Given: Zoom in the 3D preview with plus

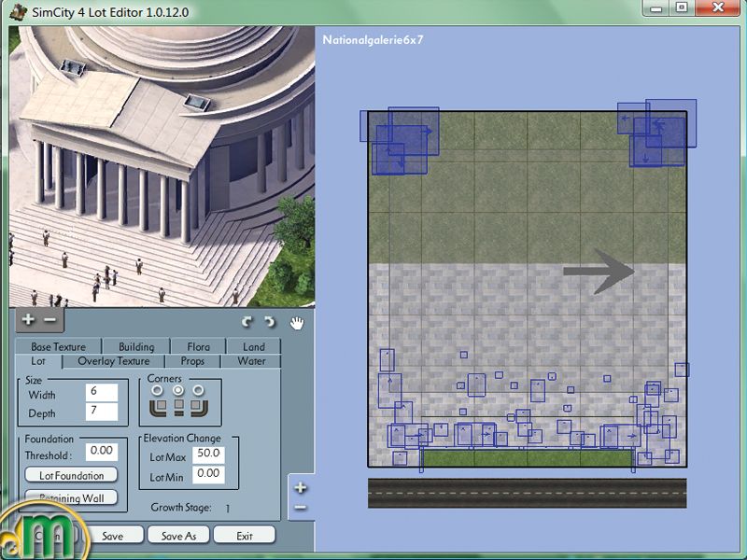Looking at the screenshot, I should click(x=28, y=319).
